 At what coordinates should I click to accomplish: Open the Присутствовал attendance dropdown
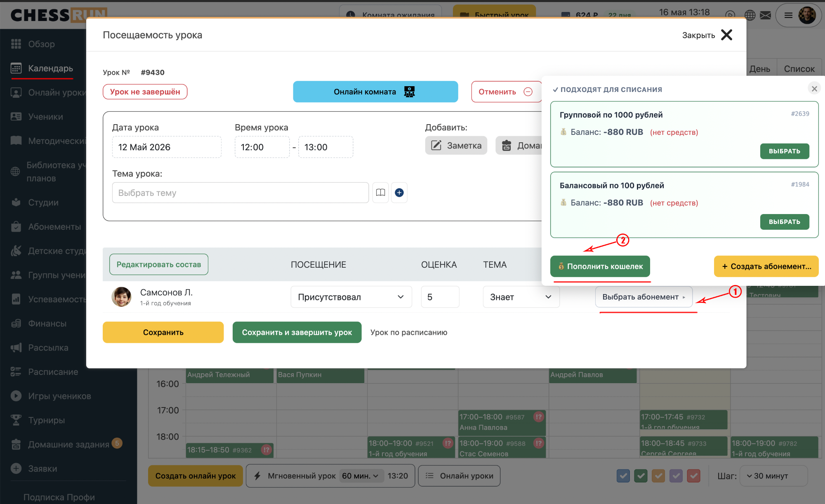(x=351, y=297)
